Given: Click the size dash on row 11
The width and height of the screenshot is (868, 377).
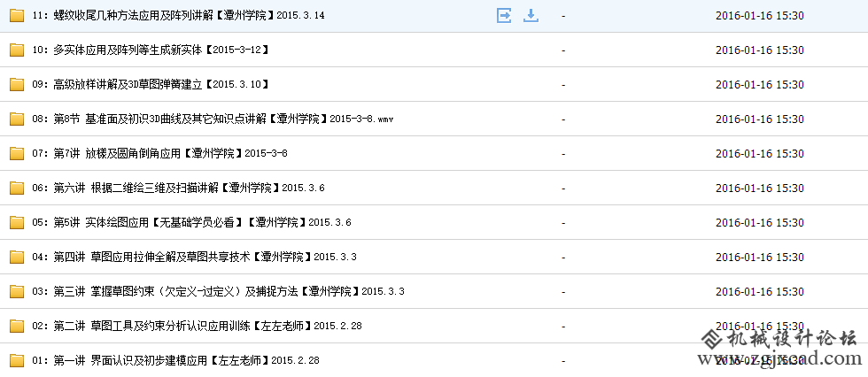Looking at the screenshot, I should tap(563, 16).
